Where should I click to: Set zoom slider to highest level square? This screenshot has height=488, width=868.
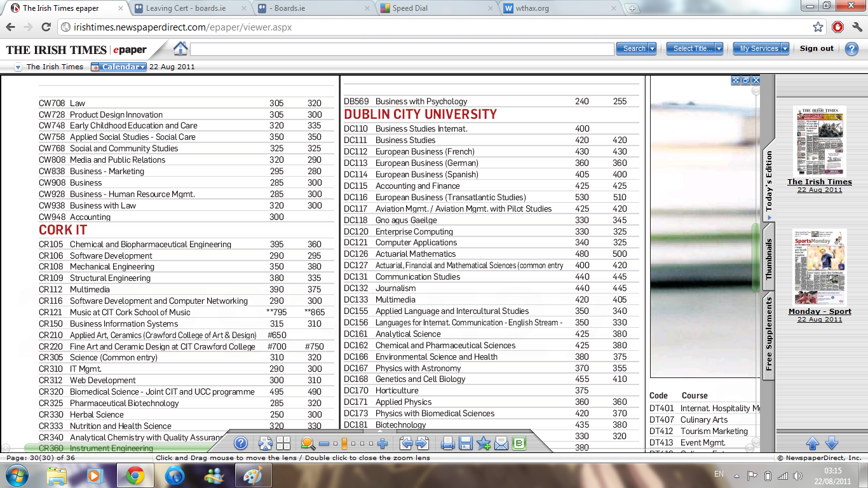(372, 444)
